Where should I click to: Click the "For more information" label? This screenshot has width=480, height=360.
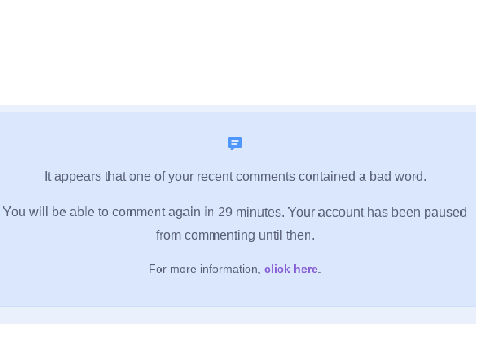[x=203, y=269]
